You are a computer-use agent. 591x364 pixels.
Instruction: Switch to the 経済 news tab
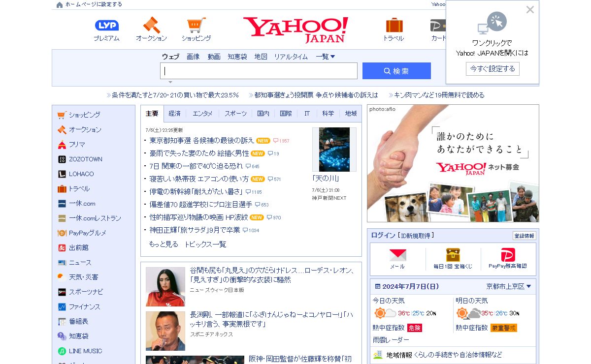174,114
